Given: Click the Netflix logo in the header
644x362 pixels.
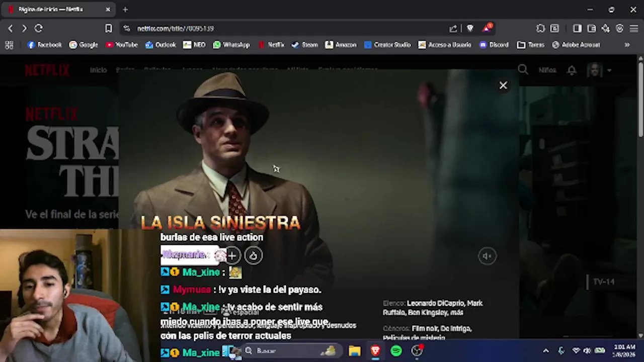Looking at the screenshot, I should click(47, 70).
